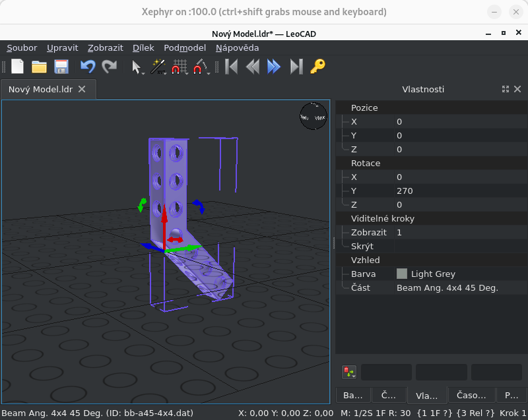Click the Light Grey color swatch
The height and width of the screenshot is (420, 528).
click(402, 274)
